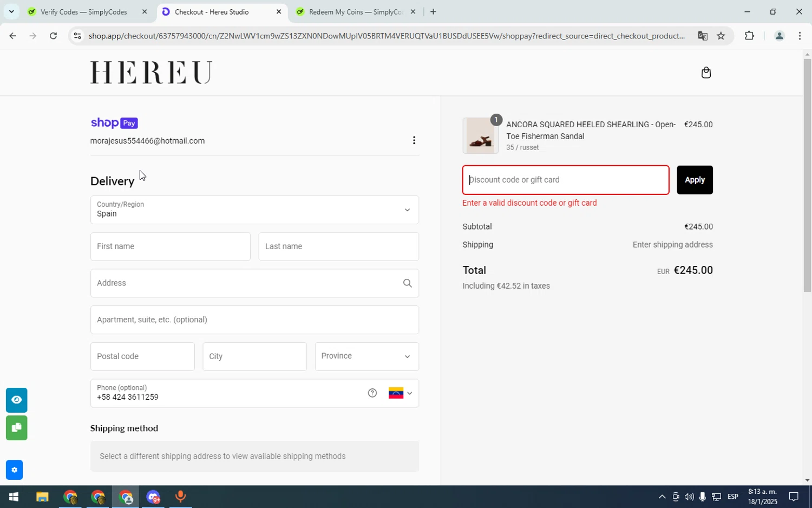Switch to Redeem My Coins tab

click(x=356, y=12)
